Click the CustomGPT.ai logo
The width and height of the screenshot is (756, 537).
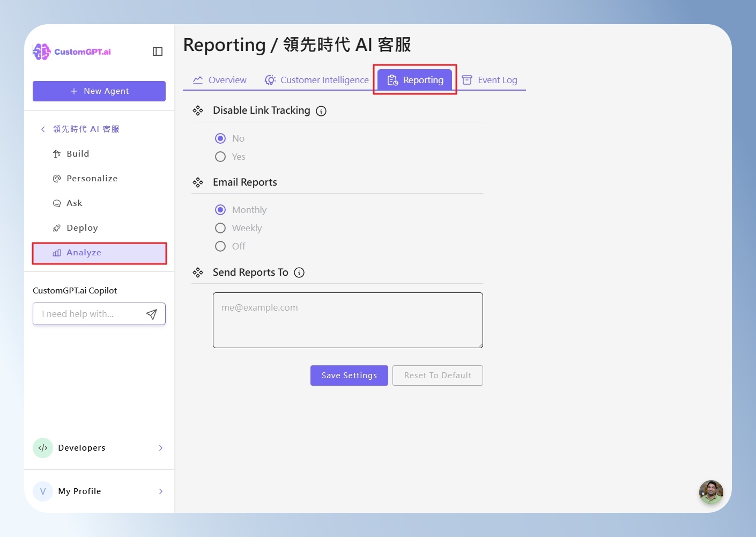[72, 52]
